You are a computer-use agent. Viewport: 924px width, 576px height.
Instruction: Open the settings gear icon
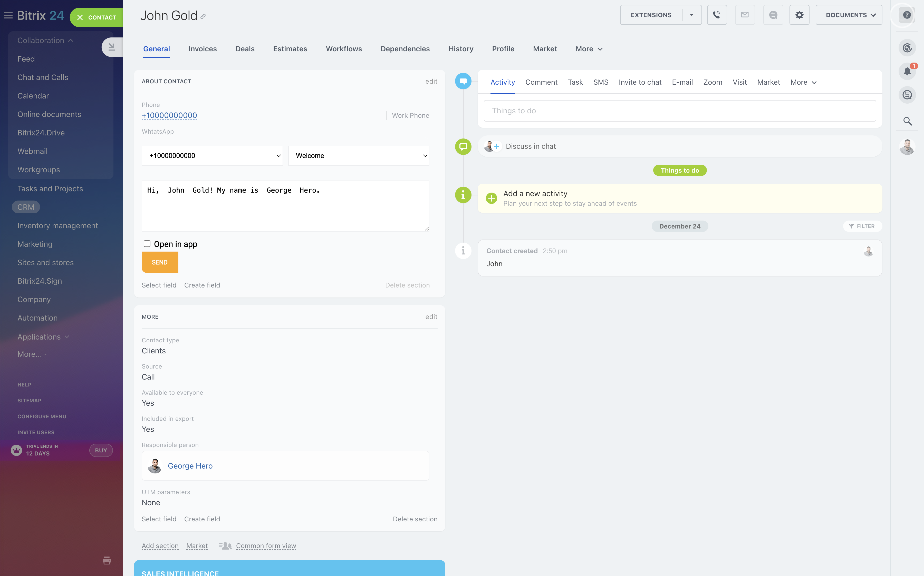[x=799, y=15]
